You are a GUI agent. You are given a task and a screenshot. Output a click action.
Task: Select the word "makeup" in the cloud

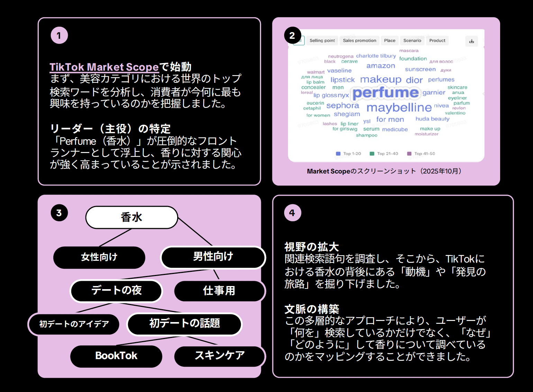[381, 80]
